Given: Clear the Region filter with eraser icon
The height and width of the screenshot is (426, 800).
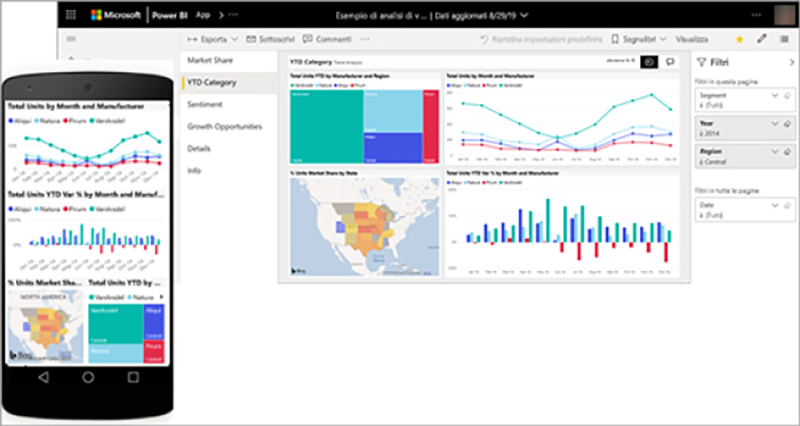Looking at the screenshot, I should pos(787,152).
